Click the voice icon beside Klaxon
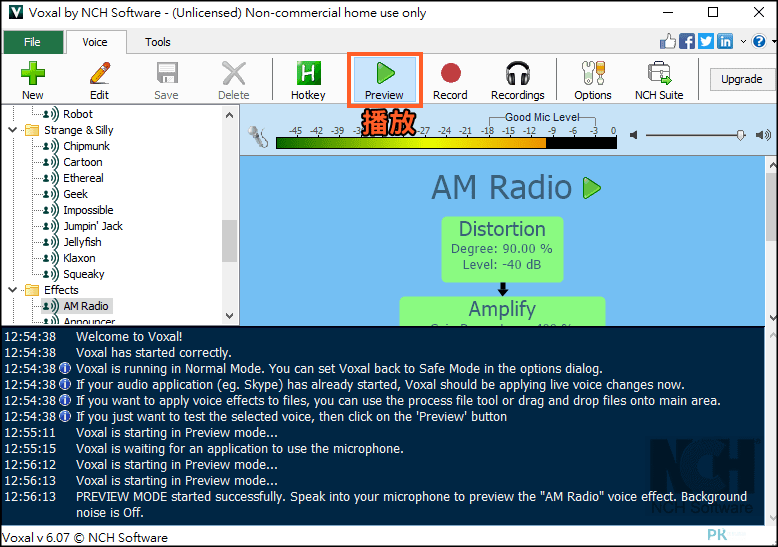Image resolution: width=778 pixels, height=547 pixels. [x=51, y=258]
